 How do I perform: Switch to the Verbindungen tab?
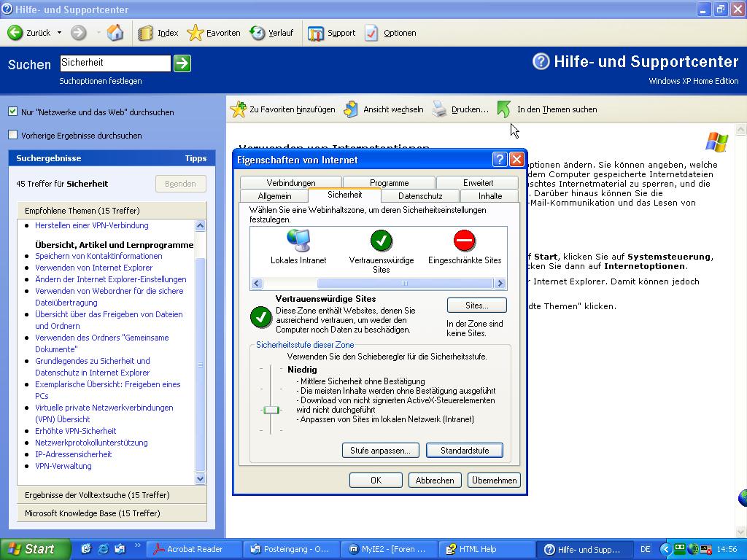pos(290,183)
